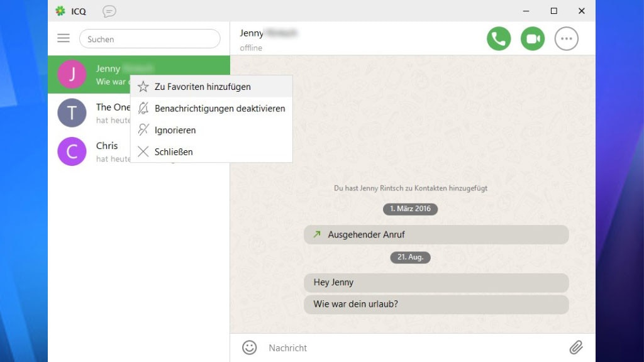This screenshot has width=644, height=362.
Task: Open the emoji smiley picker
Action: 250,348
